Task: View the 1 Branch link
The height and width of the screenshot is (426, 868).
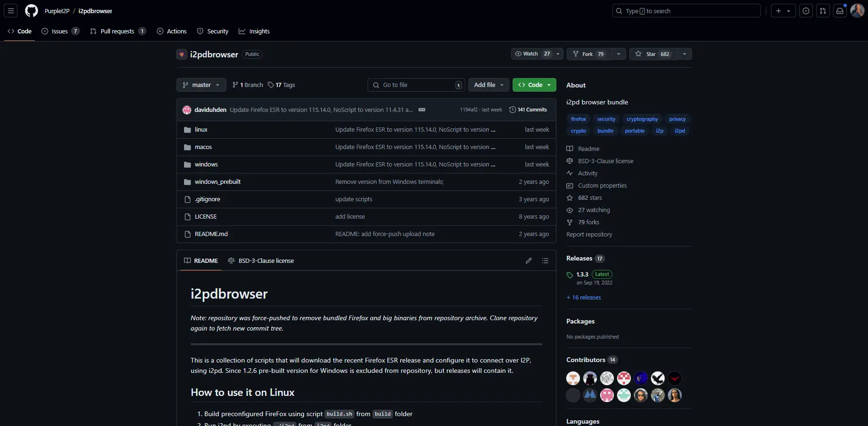Action: 248,85
